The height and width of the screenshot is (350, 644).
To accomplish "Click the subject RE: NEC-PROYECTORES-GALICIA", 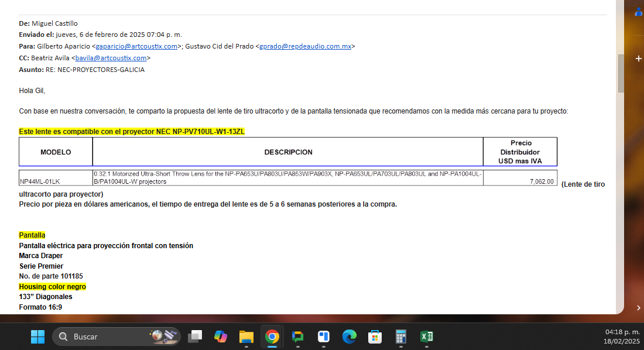I will coord(95,70).
